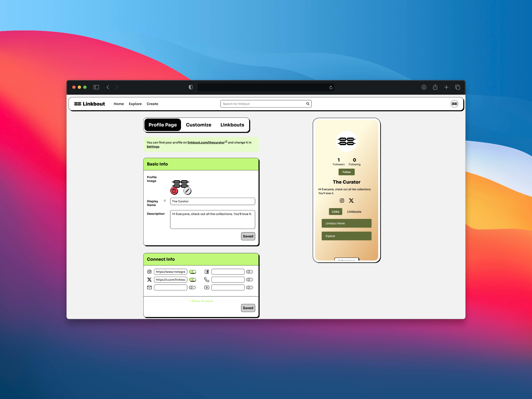Click the Linkbout logo in navbar
Viewport: 532px width, 399px height.
(x=89, y=104)
